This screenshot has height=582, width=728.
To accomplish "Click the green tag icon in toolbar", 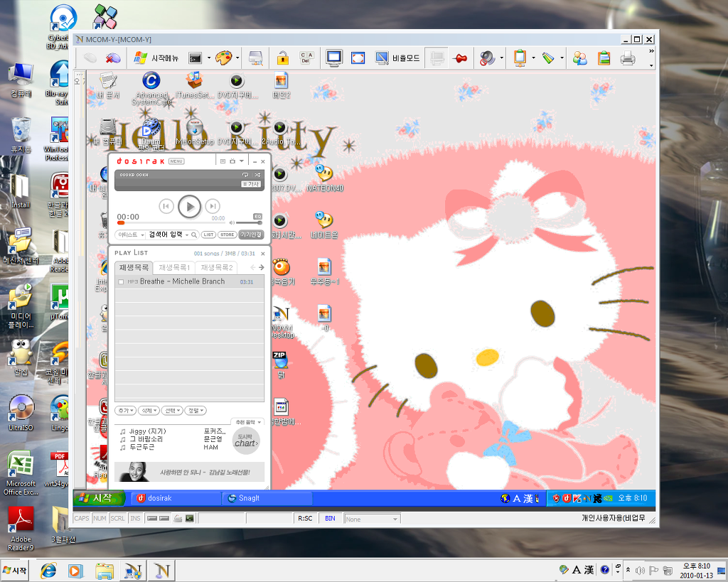I will tap(548, 58).
